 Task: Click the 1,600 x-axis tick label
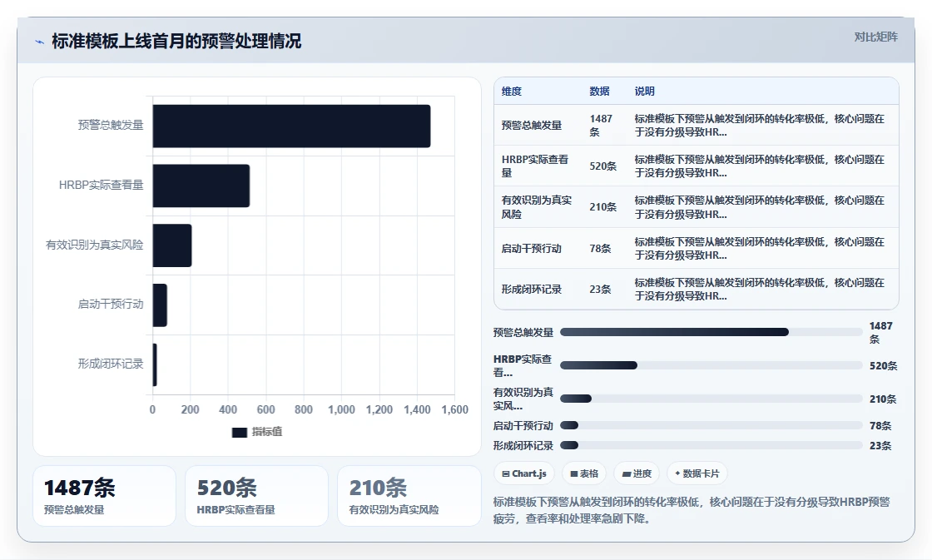454,409
